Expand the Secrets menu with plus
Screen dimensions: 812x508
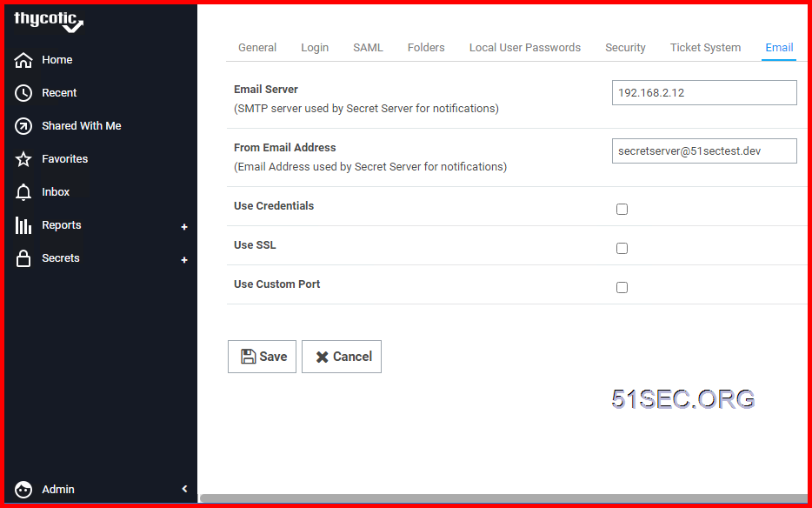[183, 260]
